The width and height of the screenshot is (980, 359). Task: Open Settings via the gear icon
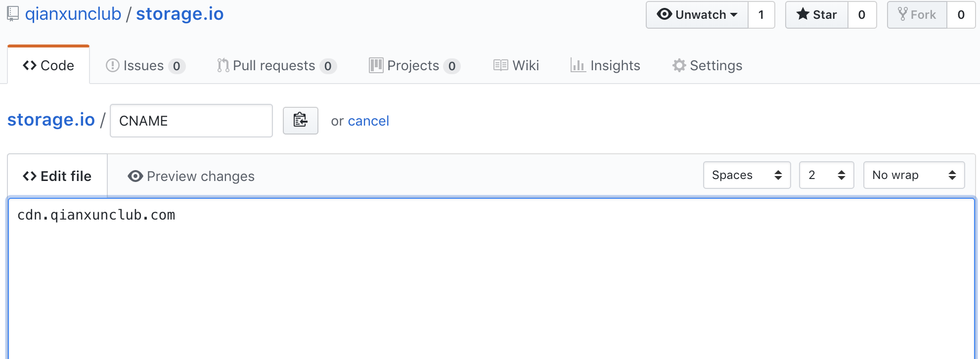679,65
